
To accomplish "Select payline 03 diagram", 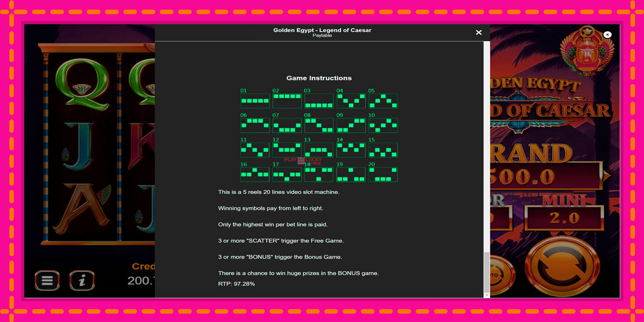I will pos(319,101).
